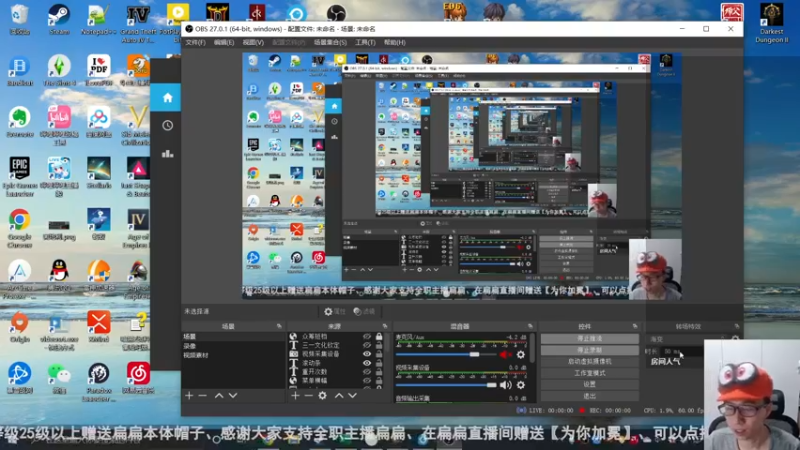
Task: Open Notepad++ desktop shortcut
Action: tap(98, 20)
